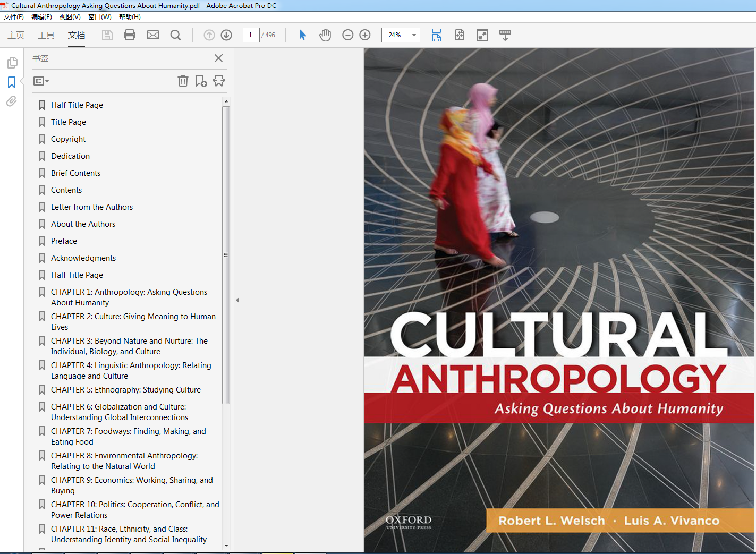Click the book cover page image
756x554 pixels.
(559, 300)
